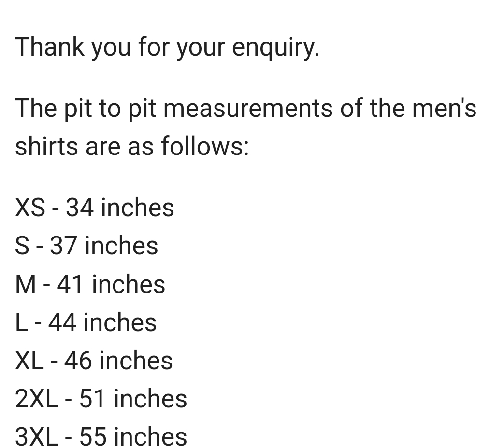Image resolution: width=504 pixels, height=447 pixels.
Task: Click the number 46 in XL row
Action: tap(78, 361)
